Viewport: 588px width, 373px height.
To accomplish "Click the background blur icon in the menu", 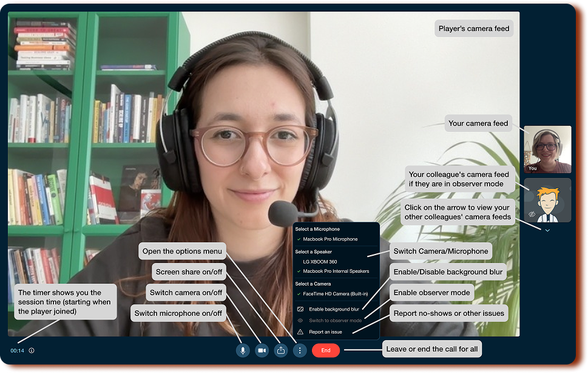I will [x=300, y=309].
